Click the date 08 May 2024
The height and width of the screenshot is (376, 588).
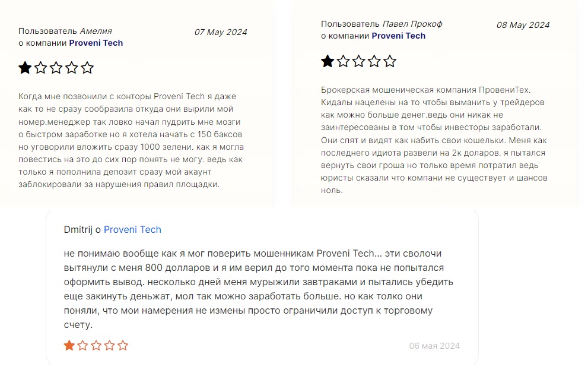523,25
